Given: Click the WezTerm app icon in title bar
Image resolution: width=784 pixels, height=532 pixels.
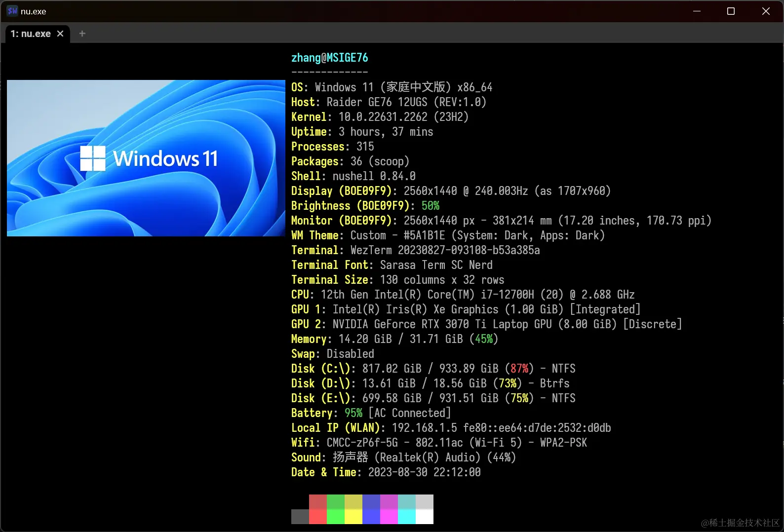Looking at the screenshot, I should point(12,11).
